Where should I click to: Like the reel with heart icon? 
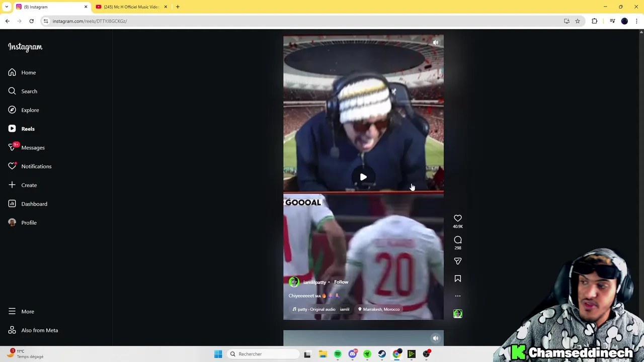click(x=458, y=218)
